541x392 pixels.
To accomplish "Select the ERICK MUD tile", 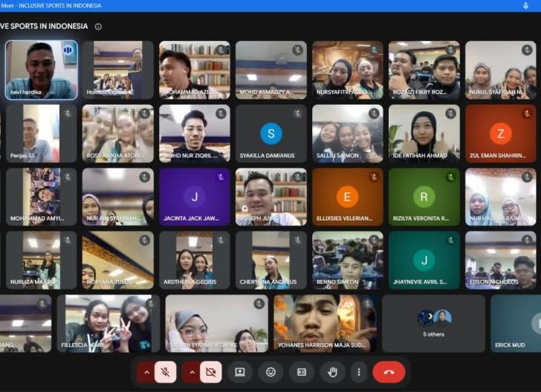I will pos(516,324).
